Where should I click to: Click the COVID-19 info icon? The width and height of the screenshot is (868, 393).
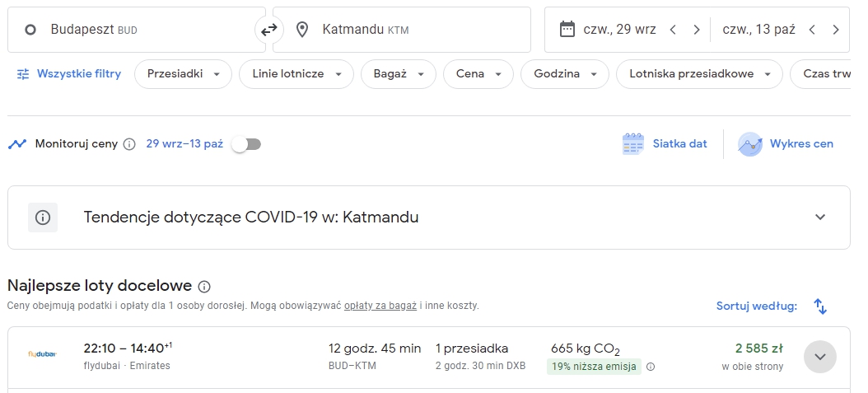43,218
